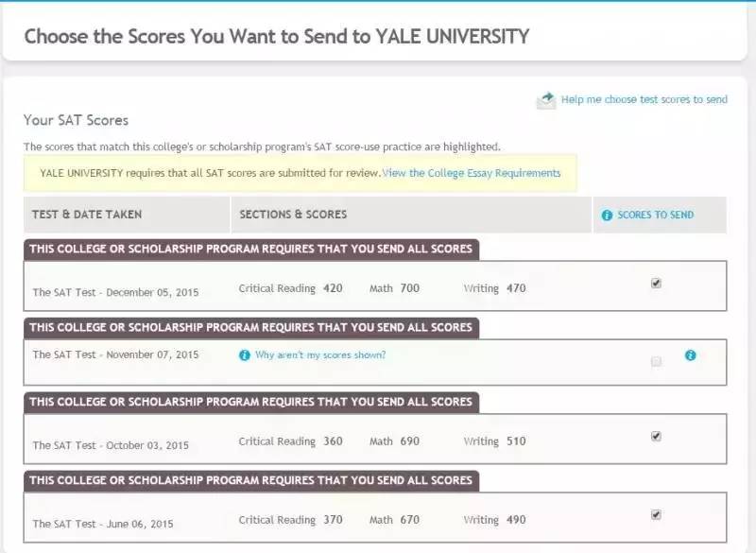Select the June 06, 2015 SAT test row
The image size is (756, 553).
tap(375, 517)
